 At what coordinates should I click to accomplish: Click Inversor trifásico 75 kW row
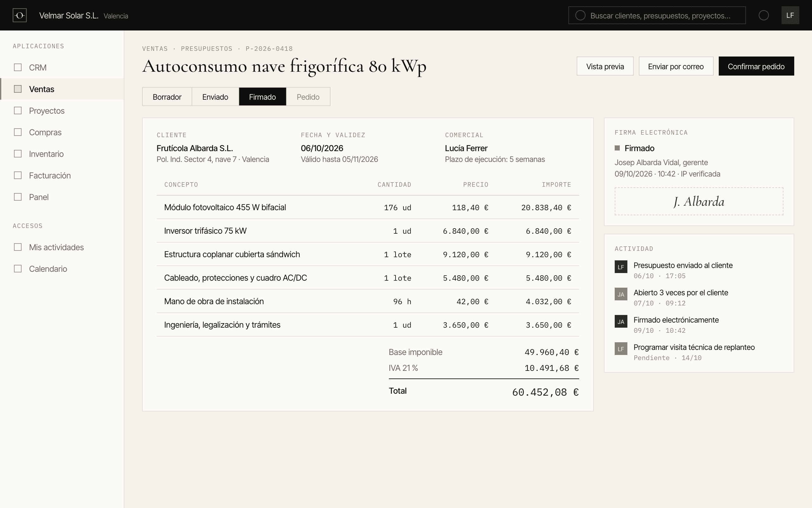pyautogui.click(x=368, y=231)
